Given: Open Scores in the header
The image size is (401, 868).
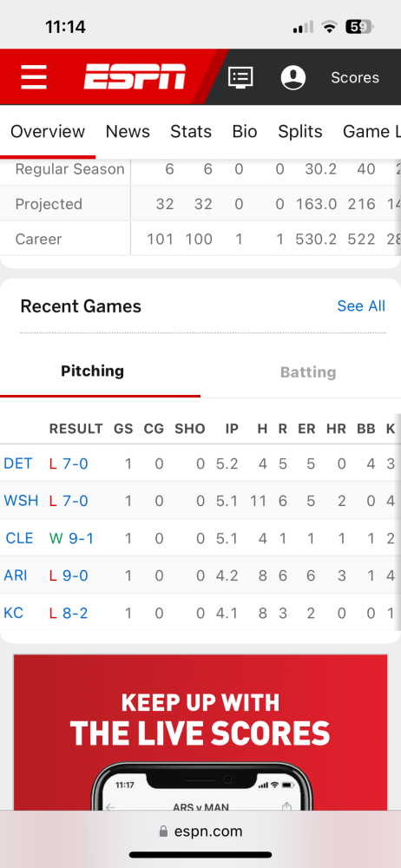Looking at the screenshot, I should click(x=355, y=77).
